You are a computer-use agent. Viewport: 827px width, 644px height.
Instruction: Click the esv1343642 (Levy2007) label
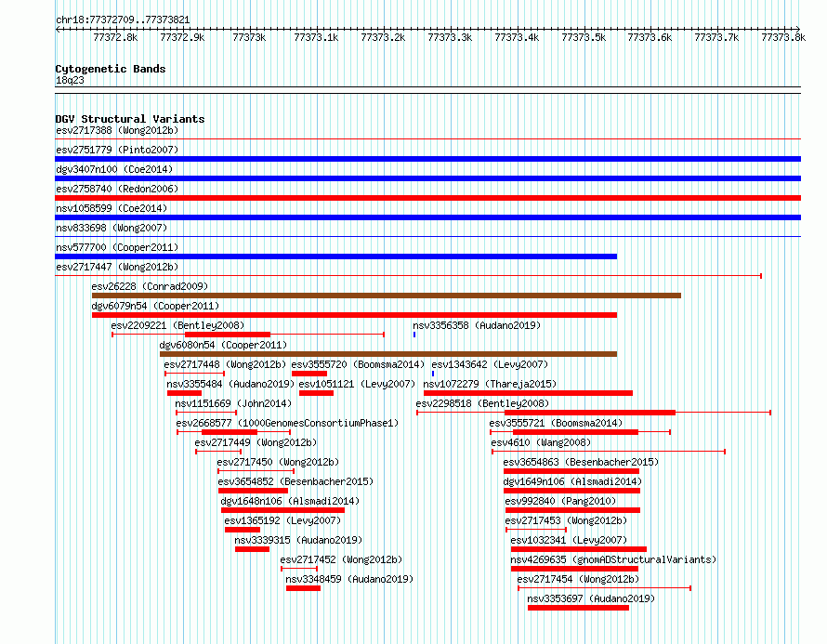coord(490,364)
